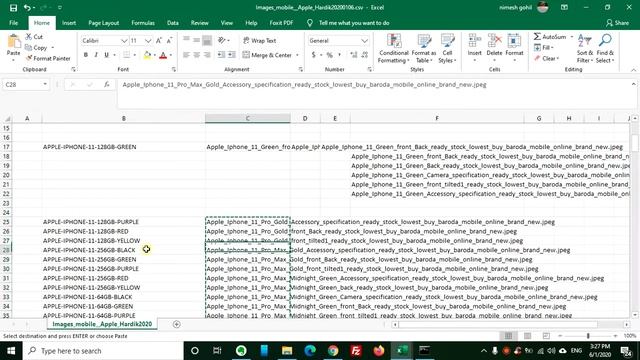Open Find & Select menu
Image resolution: width=640 pixels, height=360 pixels.
point(605,49)
